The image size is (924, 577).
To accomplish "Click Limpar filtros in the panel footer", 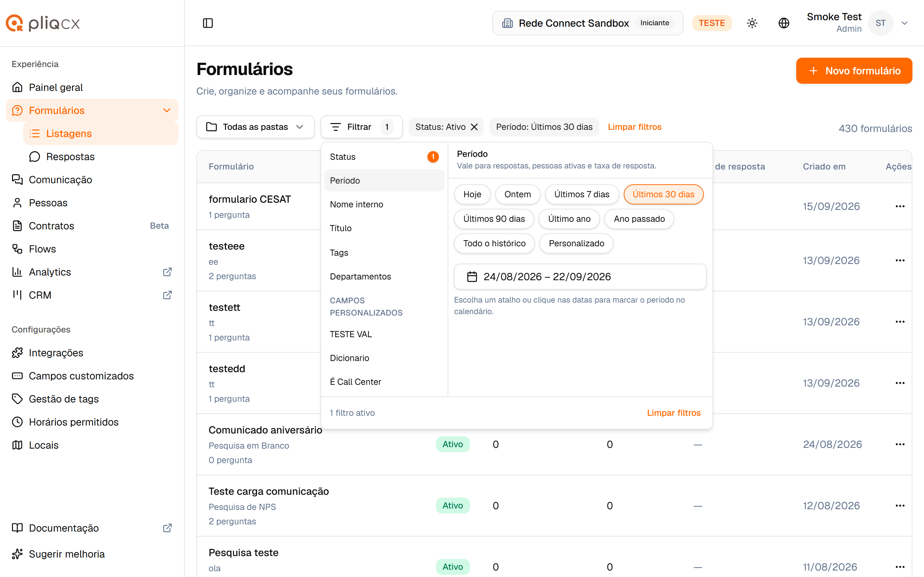I will tap(674, 413).
